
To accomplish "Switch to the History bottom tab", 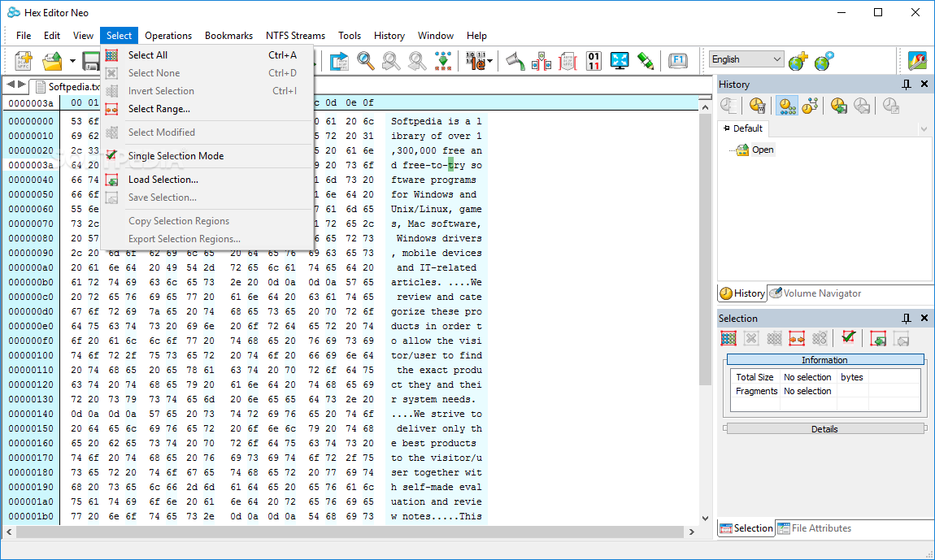I will 742,293.
